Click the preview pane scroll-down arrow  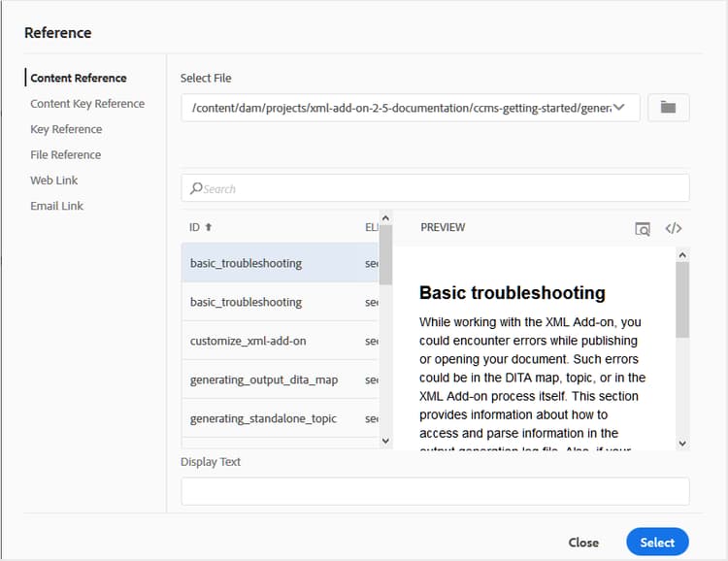[x=682, y=443]
